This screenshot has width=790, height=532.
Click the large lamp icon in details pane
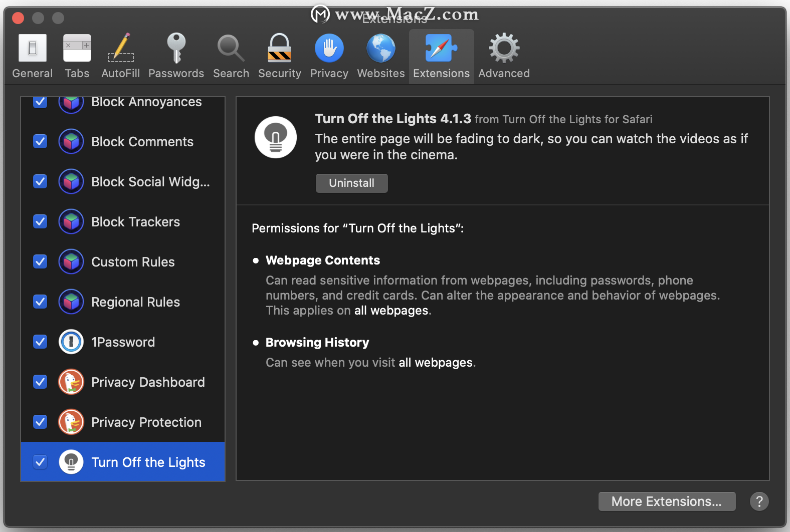coord(276,137)
